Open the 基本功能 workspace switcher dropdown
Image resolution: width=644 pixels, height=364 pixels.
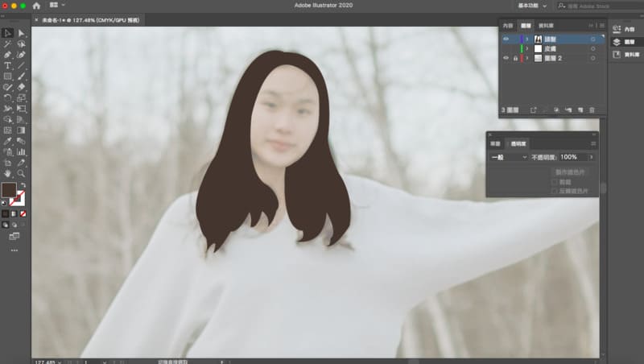[x=532, y=6]
